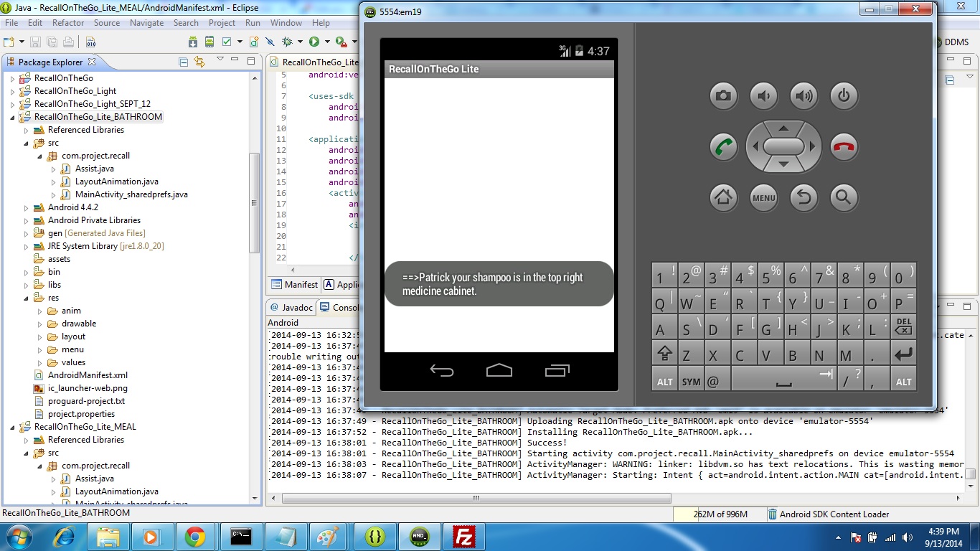Screen dimensions: 980x551
Task: Click the green Run button in Eclipse toolbar
Action: (x=314, y=42)
